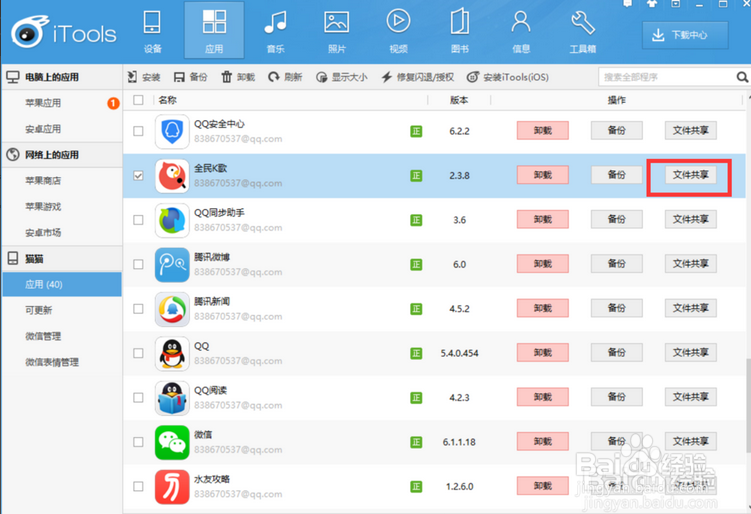Click 卸载 for 腾讯微博
This screenshot has width=751, height=514.
click(543, 263)
